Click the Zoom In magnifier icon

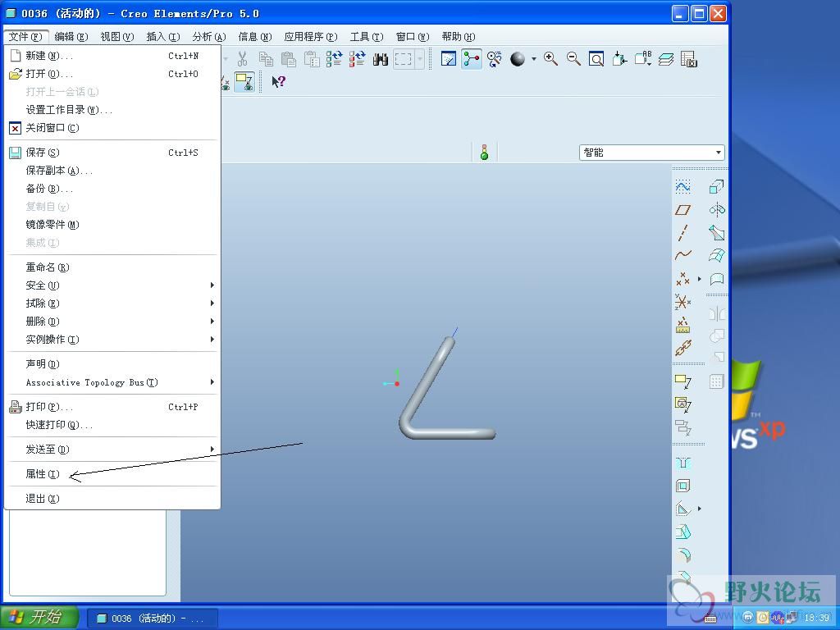pos(550,59)
